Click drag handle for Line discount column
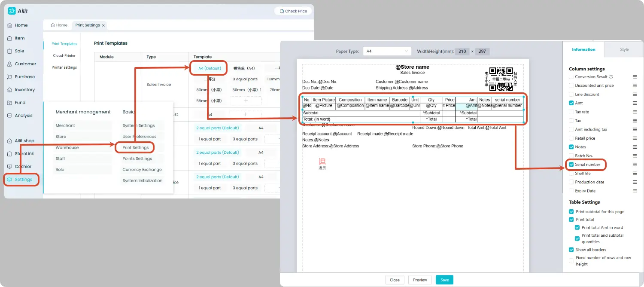Viewport: 644px width, 287px height. tap(635, 95)
